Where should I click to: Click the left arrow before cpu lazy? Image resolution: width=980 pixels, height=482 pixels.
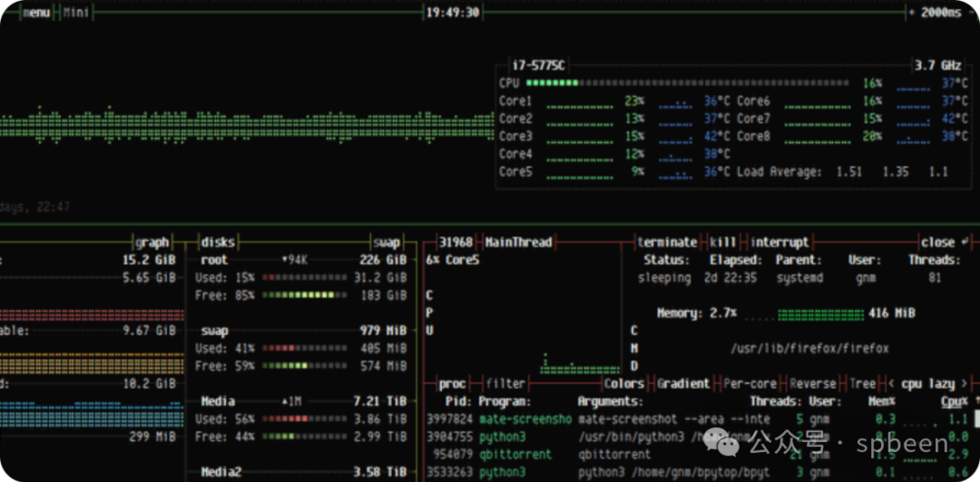pos(892,384)
